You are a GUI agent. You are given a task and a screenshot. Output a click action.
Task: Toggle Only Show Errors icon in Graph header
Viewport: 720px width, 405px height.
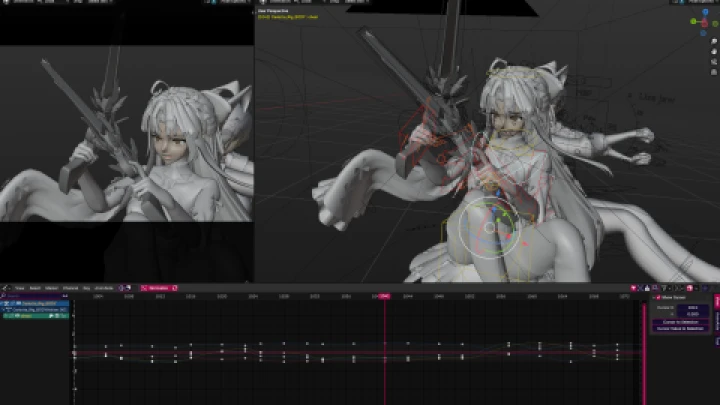647,288
